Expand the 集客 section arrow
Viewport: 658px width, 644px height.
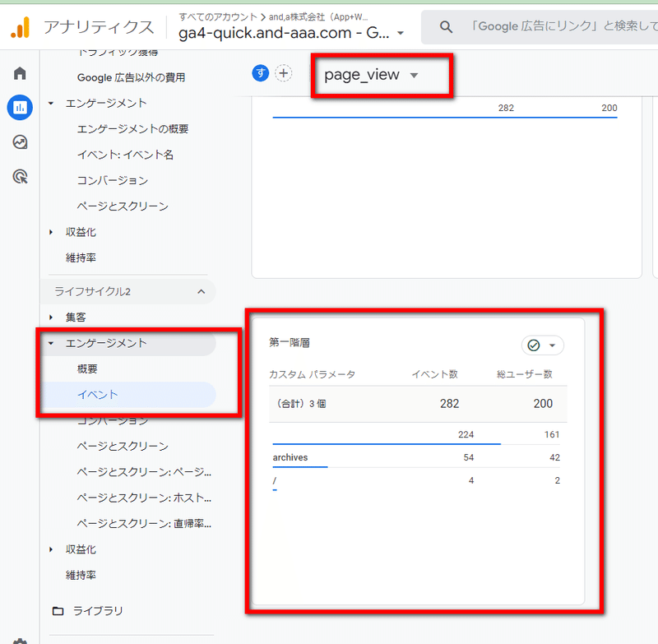click(51, 317)
